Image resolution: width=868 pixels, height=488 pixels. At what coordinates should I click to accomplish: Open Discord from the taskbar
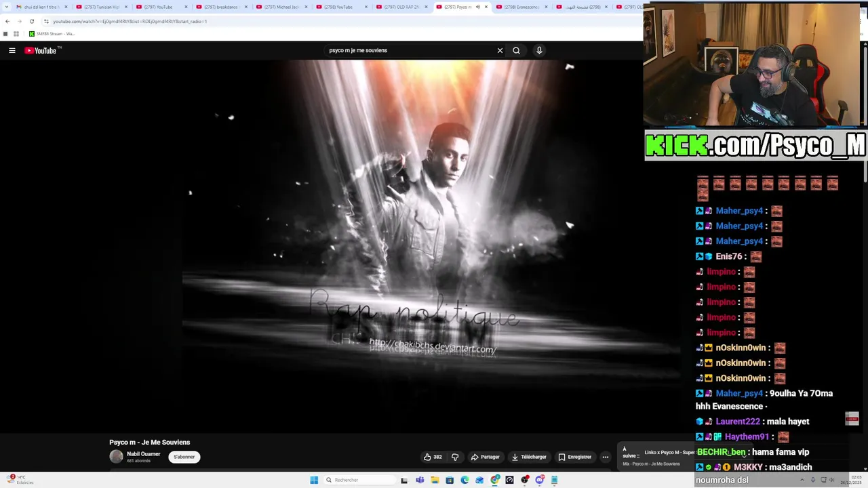point(540,480)
